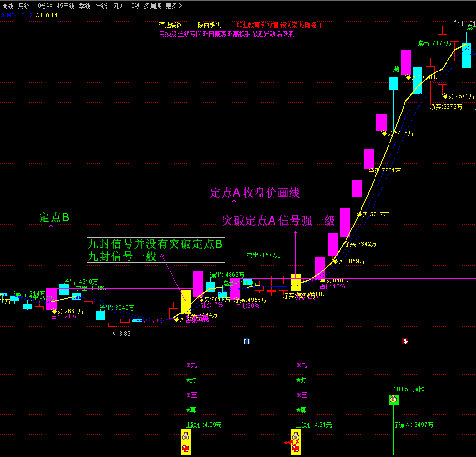Click the red 托 icon under 止跌价:4.91元

(x=295, y=449)
